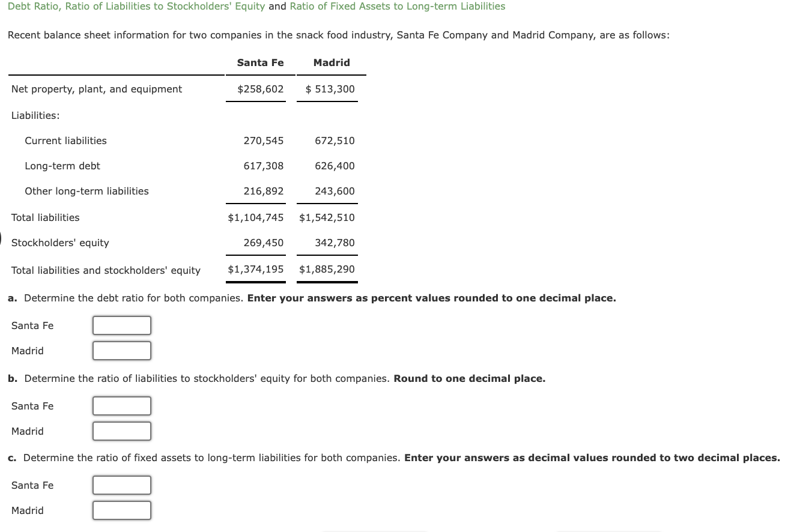The height and width of the screenshot is (532, 800).
Task: Click Madrid long-term debt 626,400
Action: [335, 166]
